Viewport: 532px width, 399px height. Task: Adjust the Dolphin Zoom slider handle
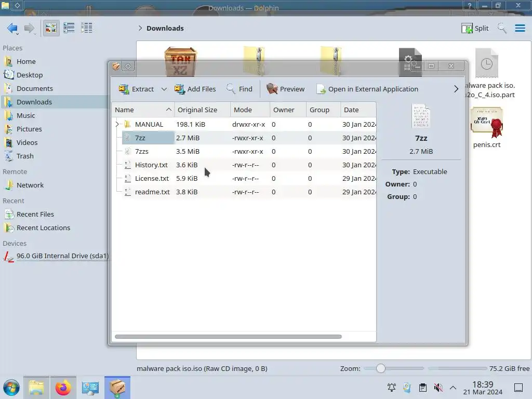tap(381, 368)
